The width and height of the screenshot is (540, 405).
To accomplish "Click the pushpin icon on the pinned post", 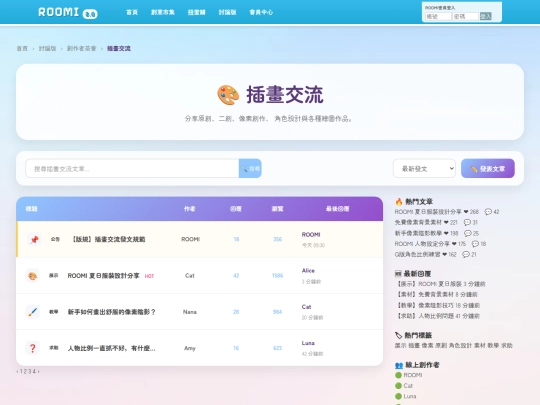I will click(x=34, y=239).
